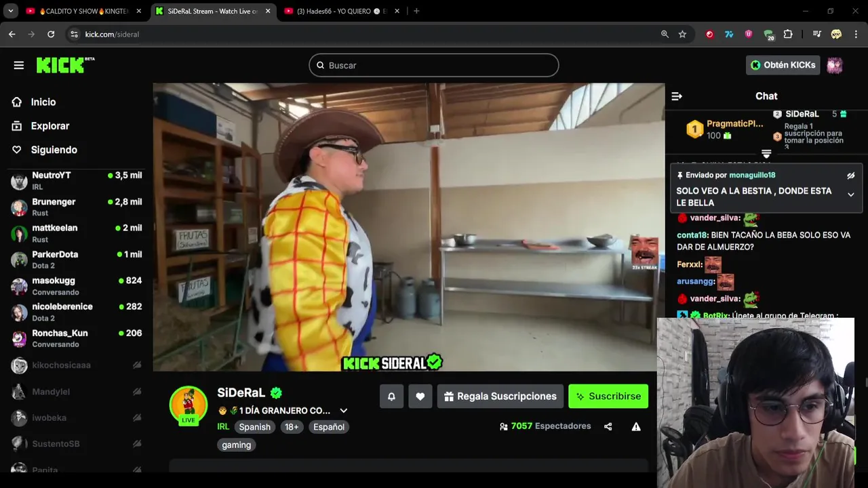
Task: Hide the pinned message eye icon
Action: point(850,176)
